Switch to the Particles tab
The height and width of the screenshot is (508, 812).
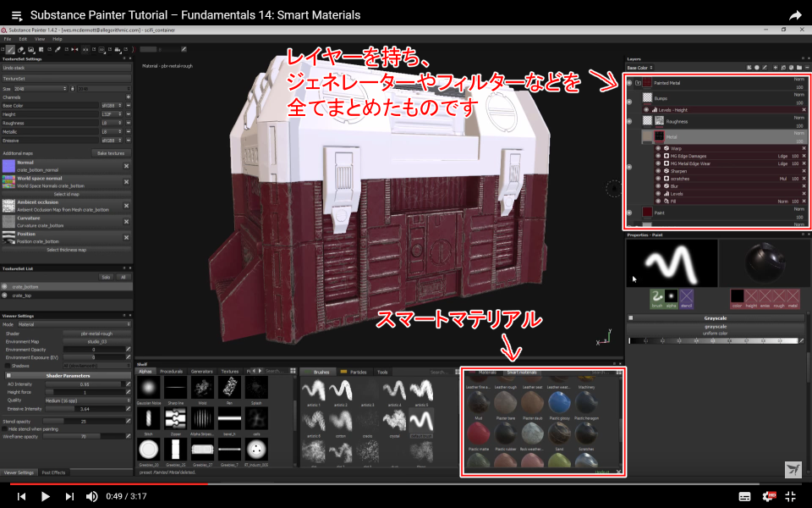354,372
